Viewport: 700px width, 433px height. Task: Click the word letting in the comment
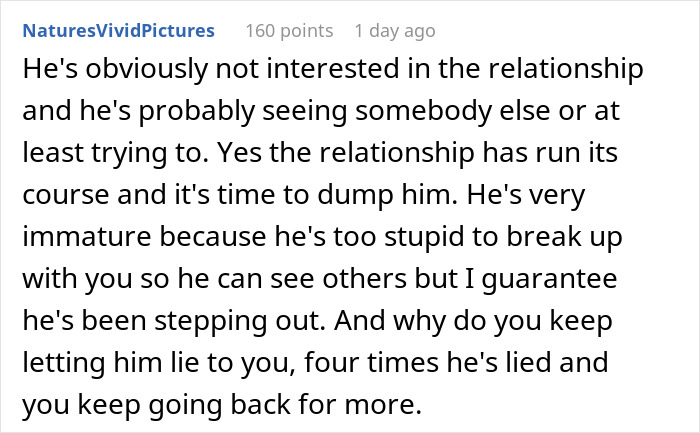64,363
